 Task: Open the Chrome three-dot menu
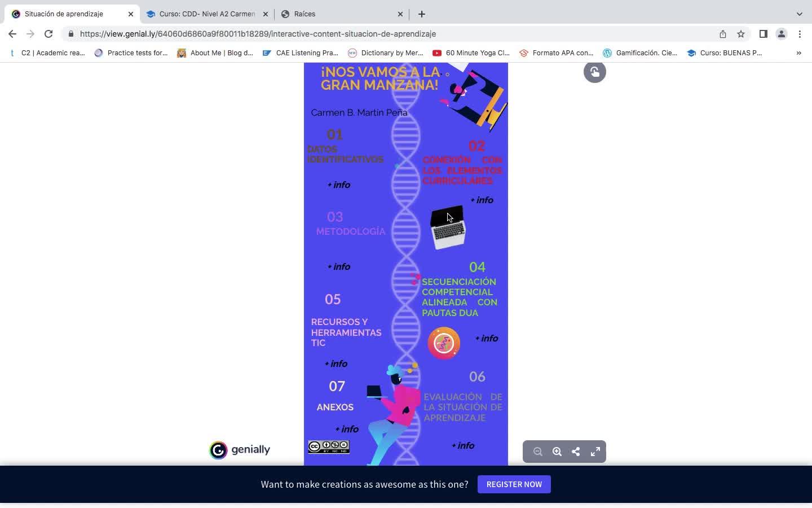tap(800, 34)
